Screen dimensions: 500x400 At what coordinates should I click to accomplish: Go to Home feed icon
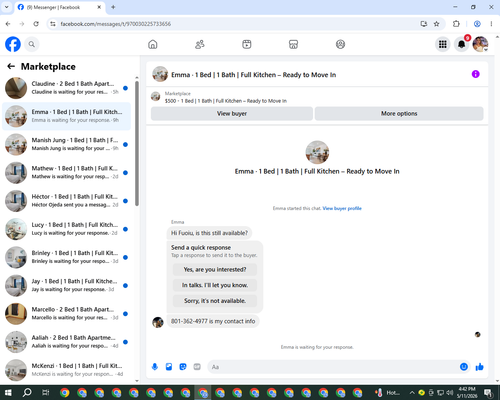click(x=153, y=44)
